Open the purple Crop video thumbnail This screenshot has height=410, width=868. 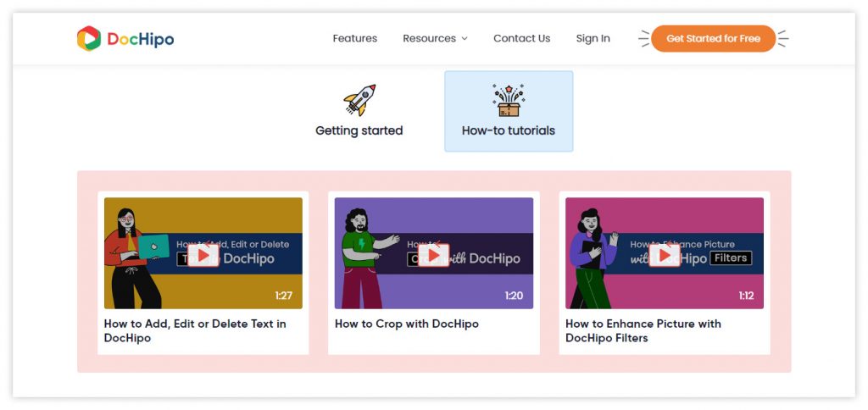tap(434, 252)
